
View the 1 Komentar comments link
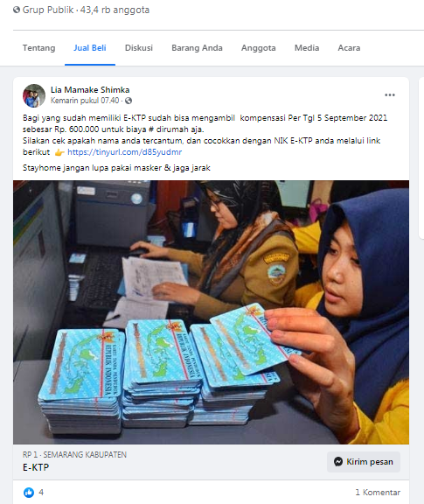(378, 492)
